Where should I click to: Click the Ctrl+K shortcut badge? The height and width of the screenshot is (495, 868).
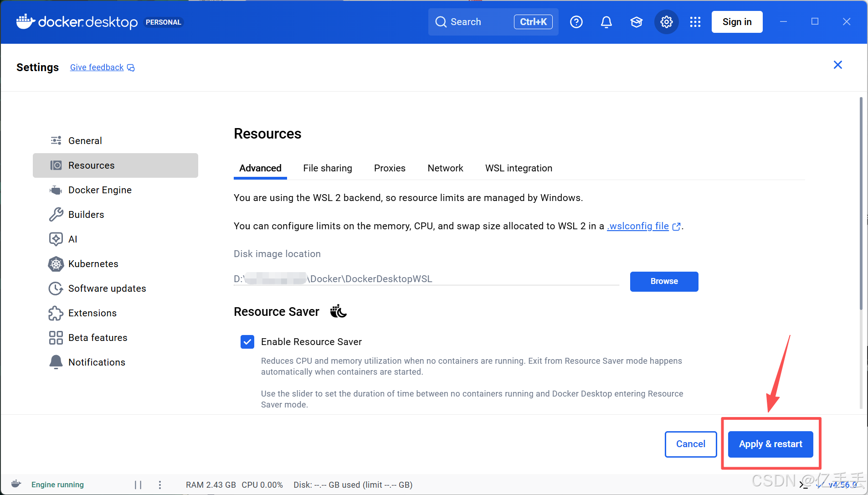533,22
